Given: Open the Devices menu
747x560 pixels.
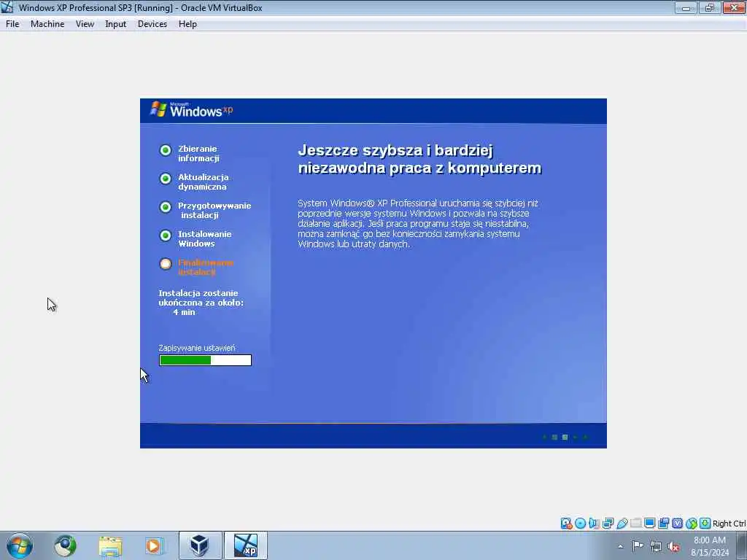Looking at the screenshot, I should click(x=152, y=24).
